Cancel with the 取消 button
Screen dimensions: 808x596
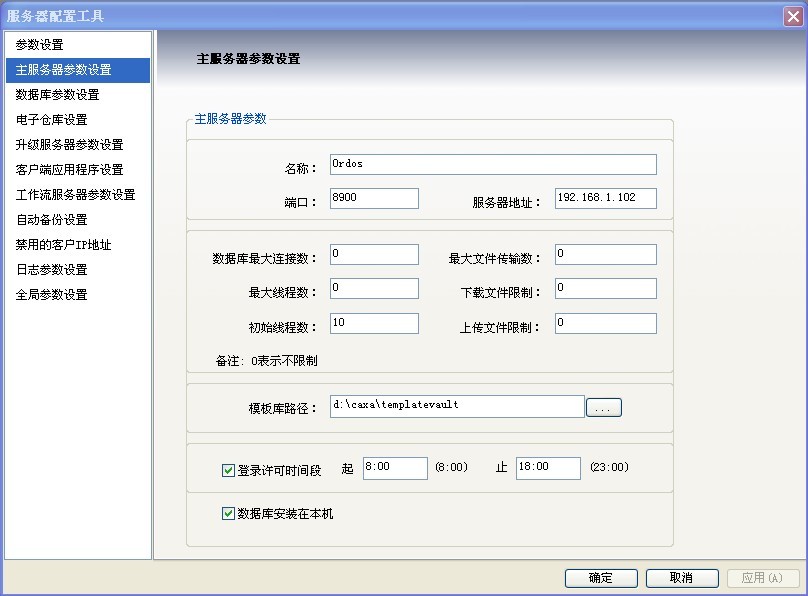click(x=682, y=578)
